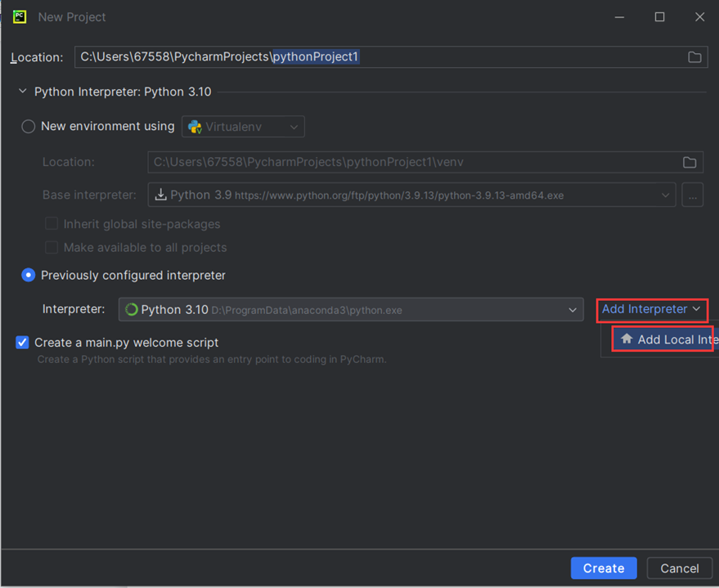Maximize the New Project window
Image resolution: width=719 pixels, height=588 pixels.
[659, 17]
